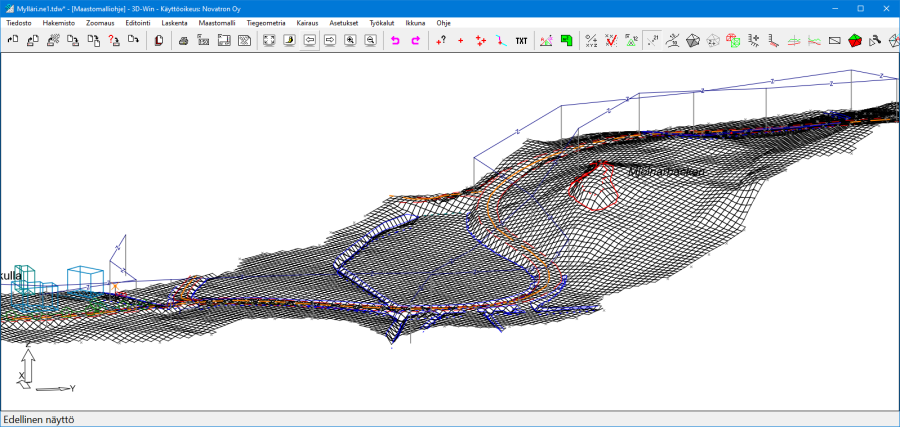The height and width of the screenshot is (427, 900).
Task: Click the single red point tool icon
Action: (460, 41)
